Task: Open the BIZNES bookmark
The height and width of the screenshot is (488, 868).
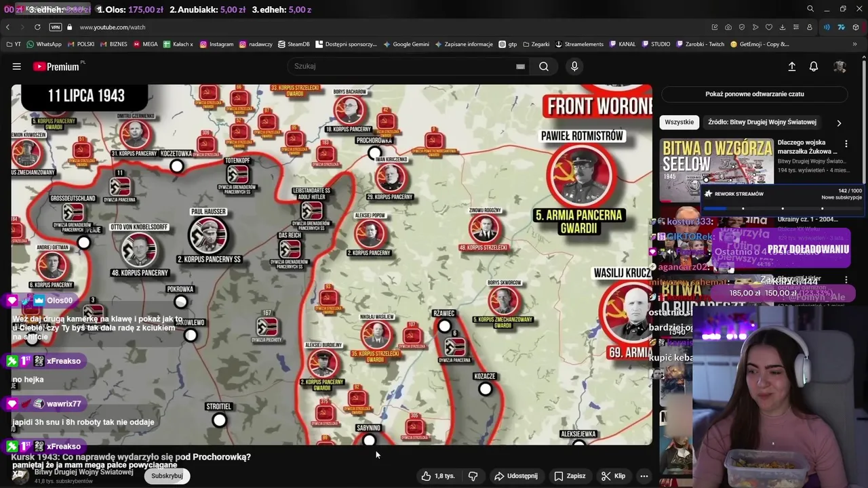Action: click(x=113, y=44)
